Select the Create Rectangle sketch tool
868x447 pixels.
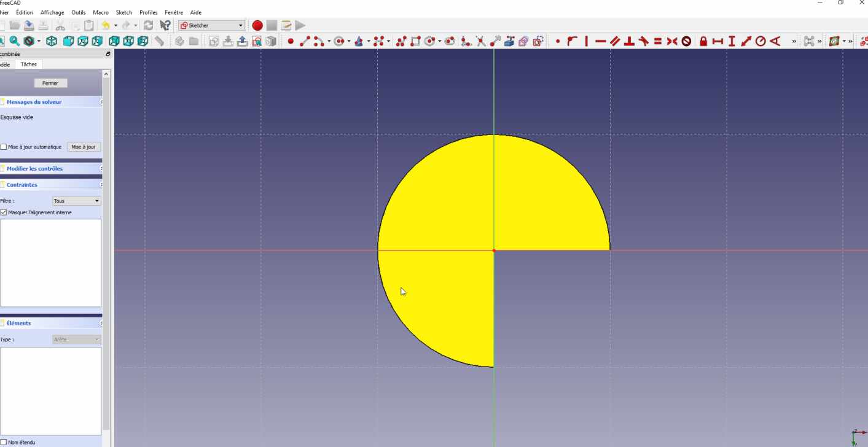point(415,41)
